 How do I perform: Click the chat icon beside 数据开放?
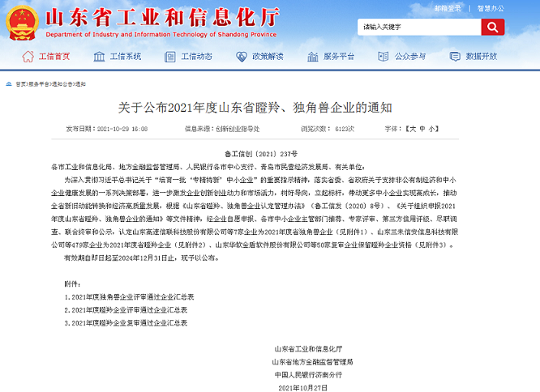point(455,57)
